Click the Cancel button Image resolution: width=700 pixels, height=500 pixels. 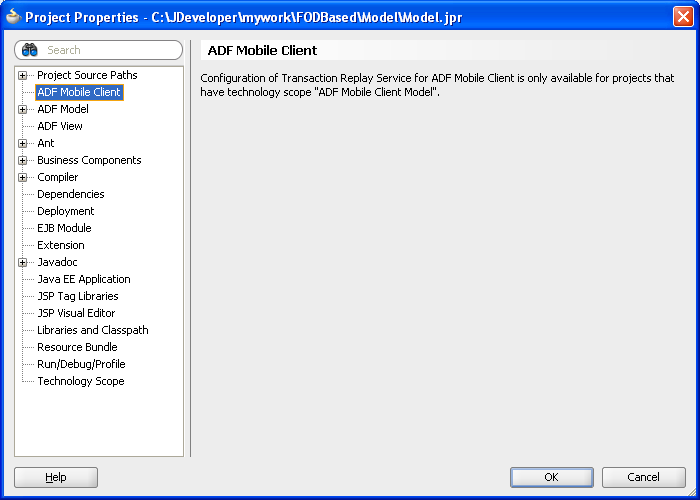pyautogui.click(x=643, y=477)
